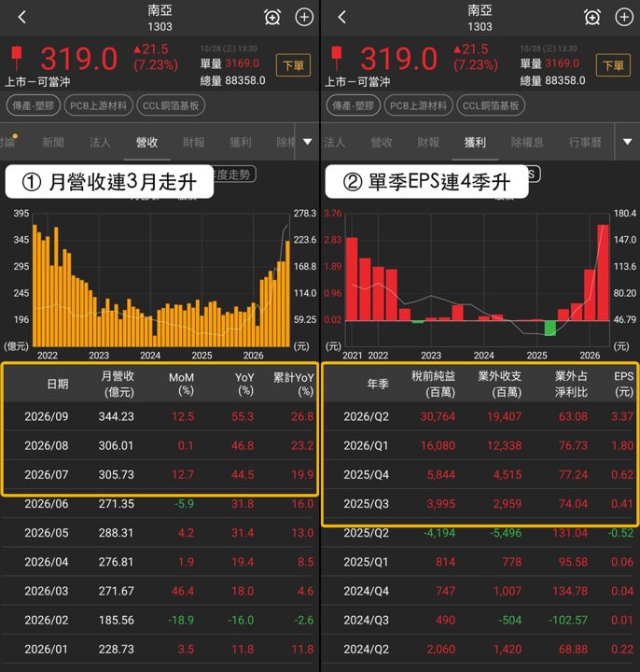Open PCB上游材料 tag in right panel
Viewport: 640px width, 672px height.
pos(419,105)
